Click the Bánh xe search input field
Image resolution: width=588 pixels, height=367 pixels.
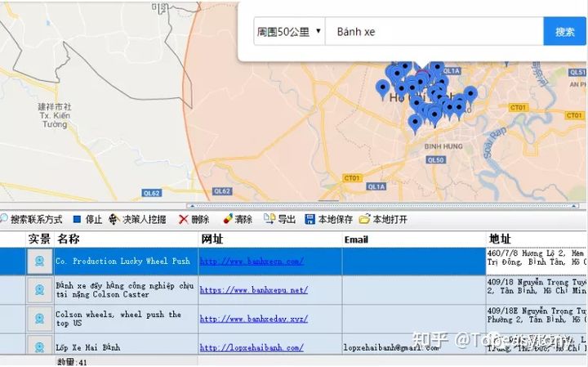point(434,32)
